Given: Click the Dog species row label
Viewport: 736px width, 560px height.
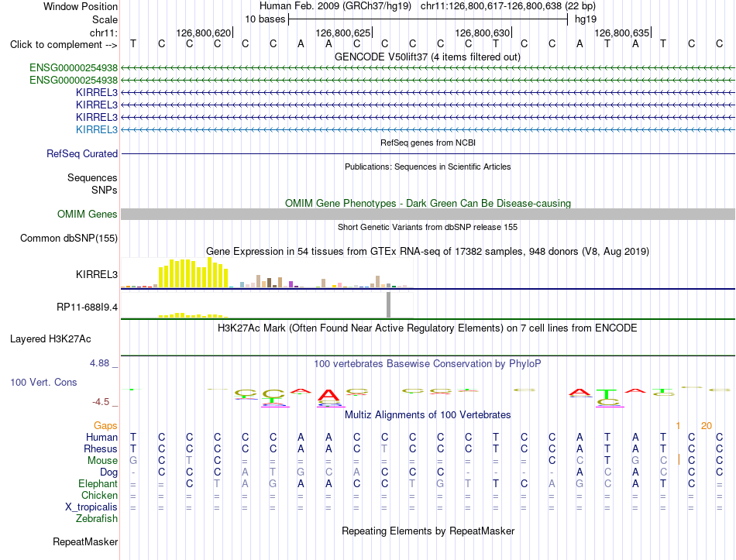Looking at the screenshot, I should point(108,472).
